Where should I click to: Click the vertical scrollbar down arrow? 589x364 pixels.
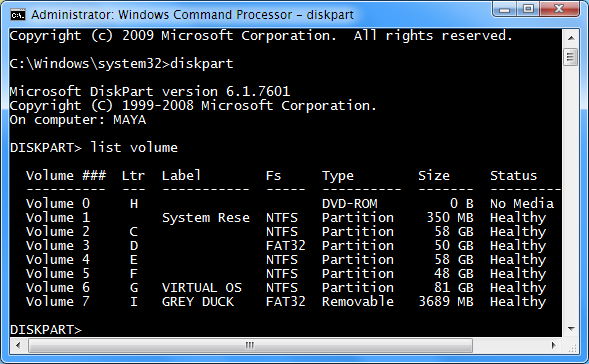[x=571, y=329]
